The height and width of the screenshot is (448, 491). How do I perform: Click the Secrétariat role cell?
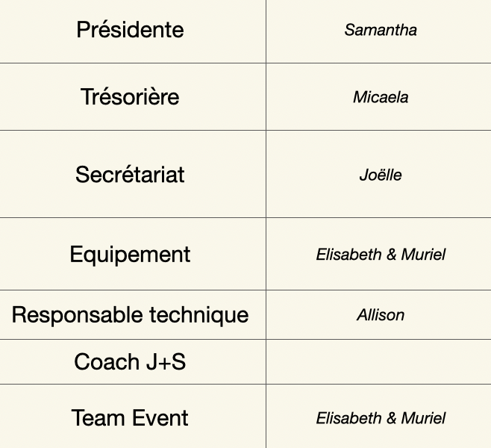(x=130, y=175)
